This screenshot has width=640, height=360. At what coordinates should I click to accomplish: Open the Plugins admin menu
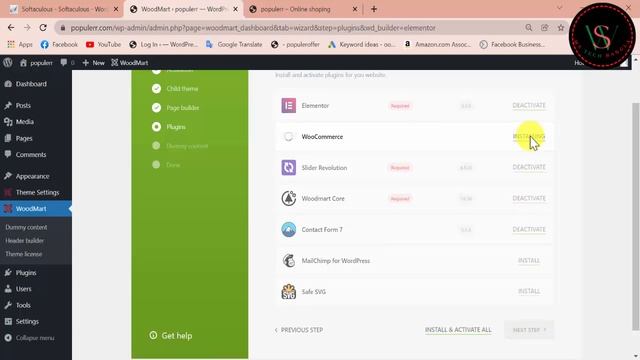pyautogui.click(x=26, y=273)
